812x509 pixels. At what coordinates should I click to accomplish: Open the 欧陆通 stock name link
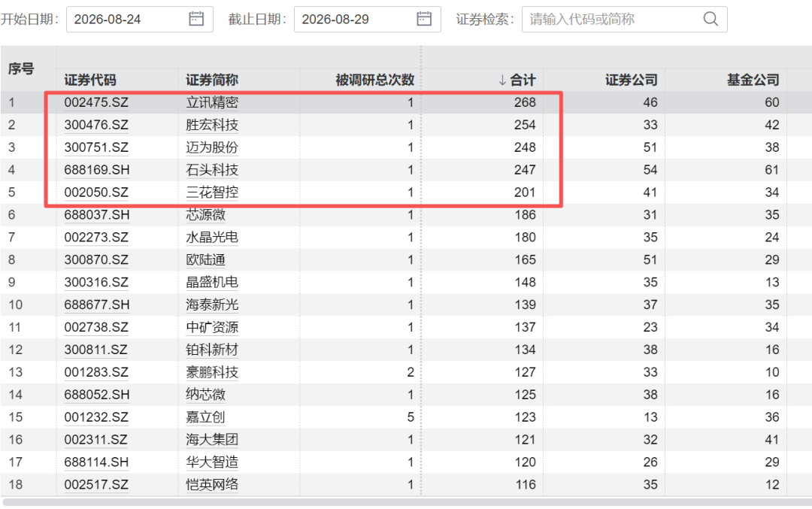pos(205,260)
